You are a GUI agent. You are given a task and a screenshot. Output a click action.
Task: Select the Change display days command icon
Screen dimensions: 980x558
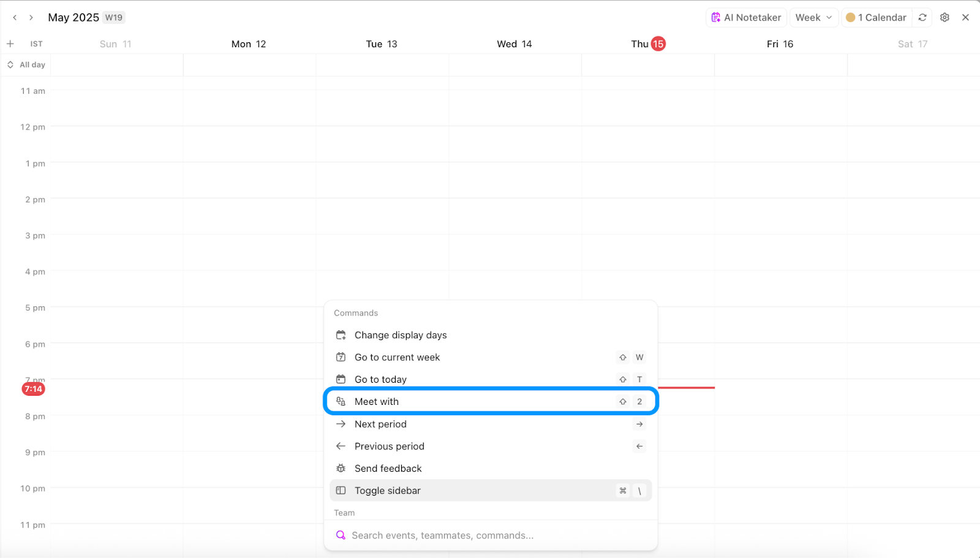[x=341, y=334]
